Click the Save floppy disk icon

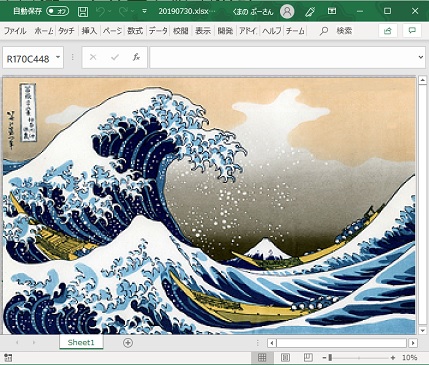83,12
